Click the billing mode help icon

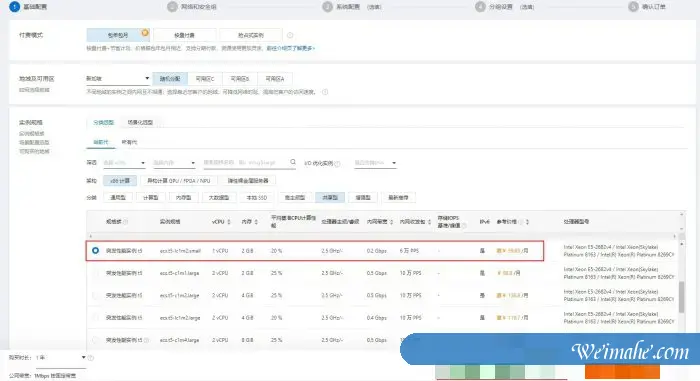point(290,35)
